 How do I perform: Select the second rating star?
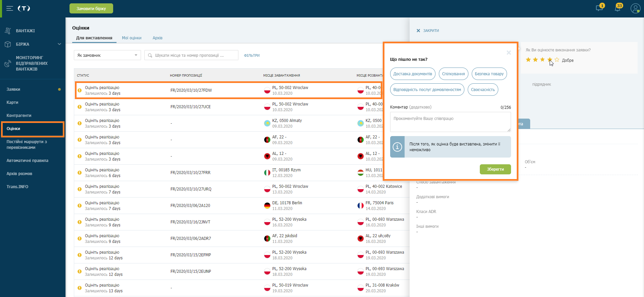point(535,60)
